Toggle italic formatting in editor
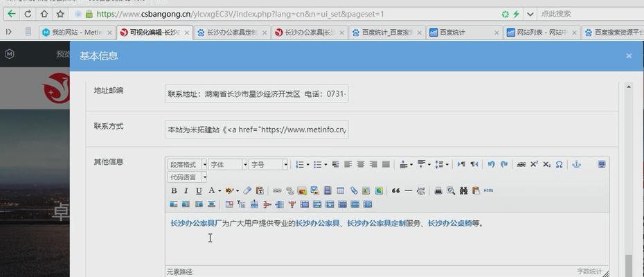Screen dimensions: 644x277 point(186,190)
